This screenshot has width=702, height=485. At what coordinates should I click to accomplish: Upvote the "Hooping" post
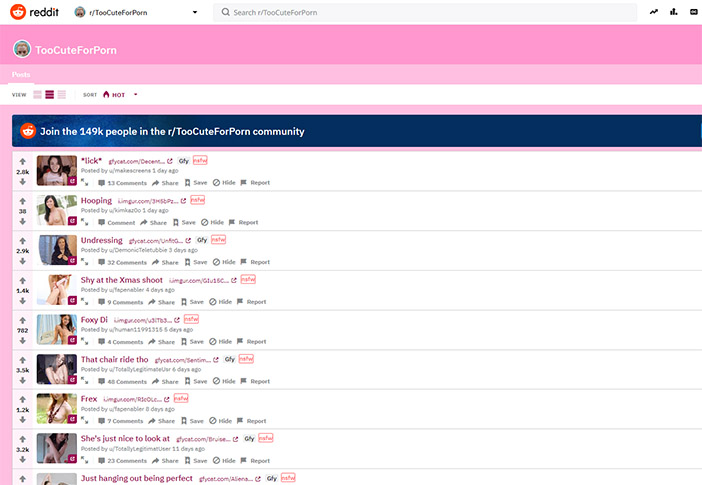click(x=22, y=201)
